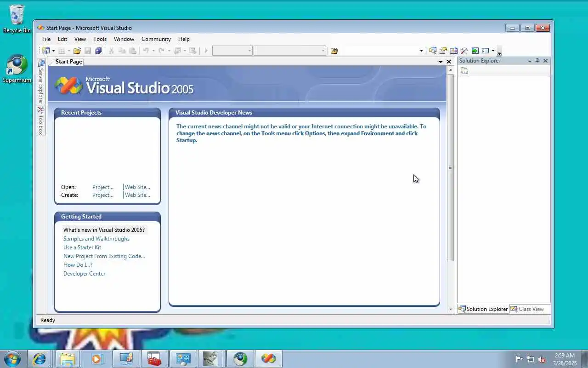Click the How Do I...? link

[x=78, y=265]
